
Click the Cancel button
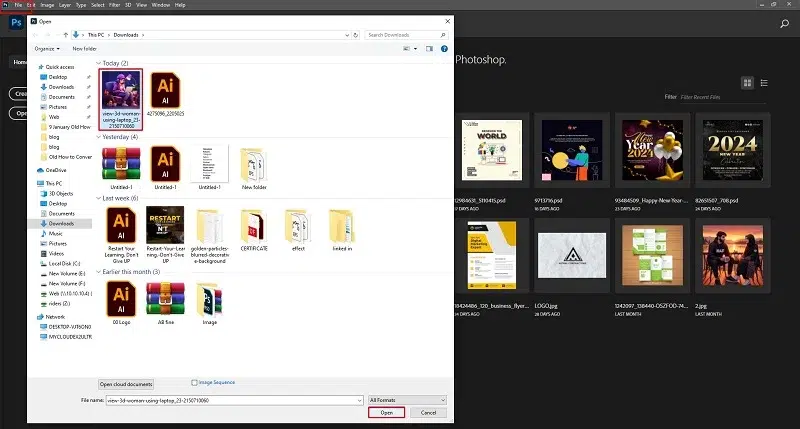click(x=428, y=412)
